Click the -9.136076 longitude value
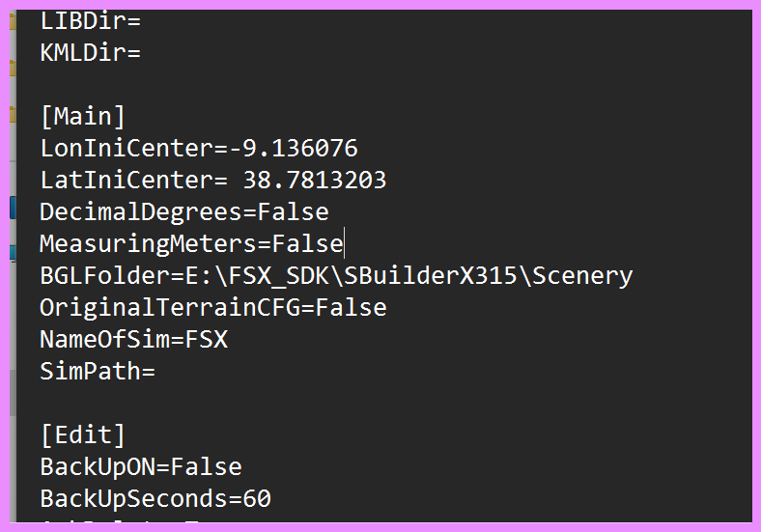761x532 pixels. [293, 149]
